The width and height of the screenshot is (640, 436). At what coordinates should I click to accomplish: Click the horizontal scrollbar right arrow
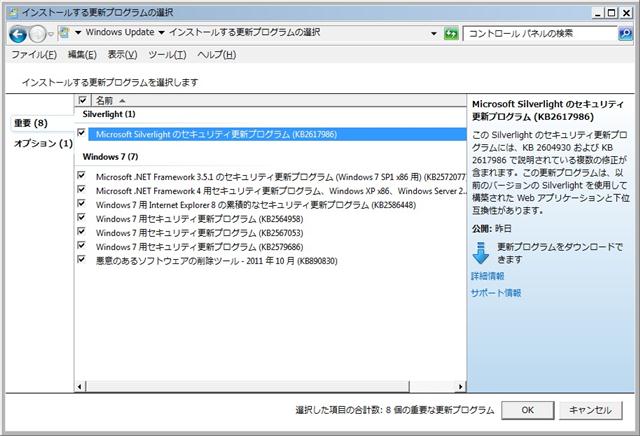[x=460, y=386]
